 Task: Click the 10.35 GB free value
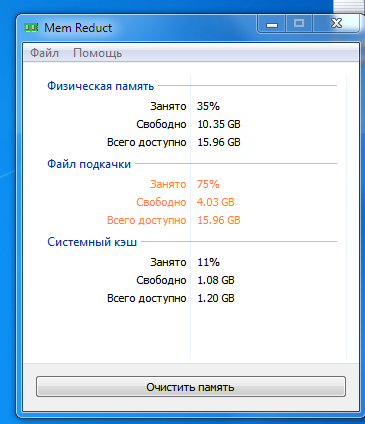coord(219,124)
